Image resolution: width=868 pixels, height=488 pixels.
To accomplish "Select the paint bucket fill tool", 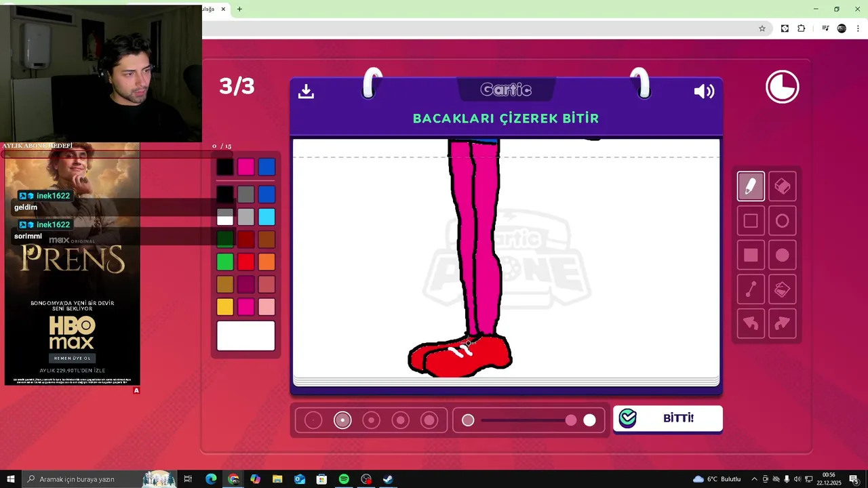I will pos(782,289).
